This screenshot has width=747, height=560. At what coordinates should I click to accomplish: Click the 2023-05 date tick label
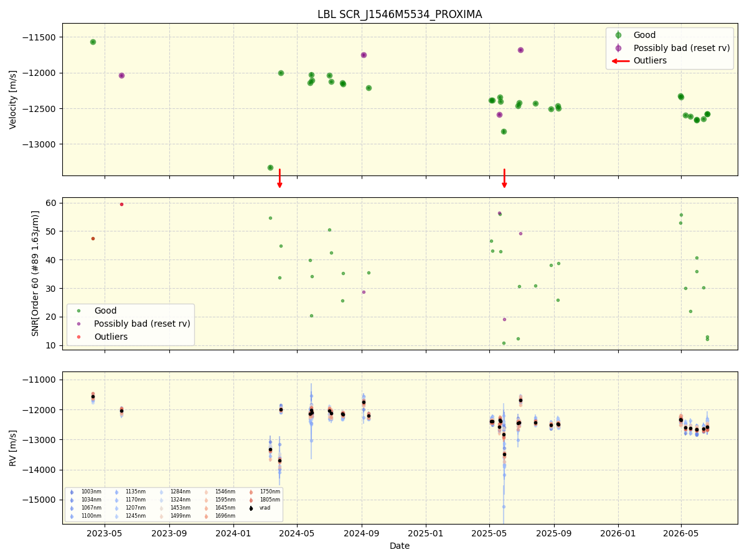105,533
